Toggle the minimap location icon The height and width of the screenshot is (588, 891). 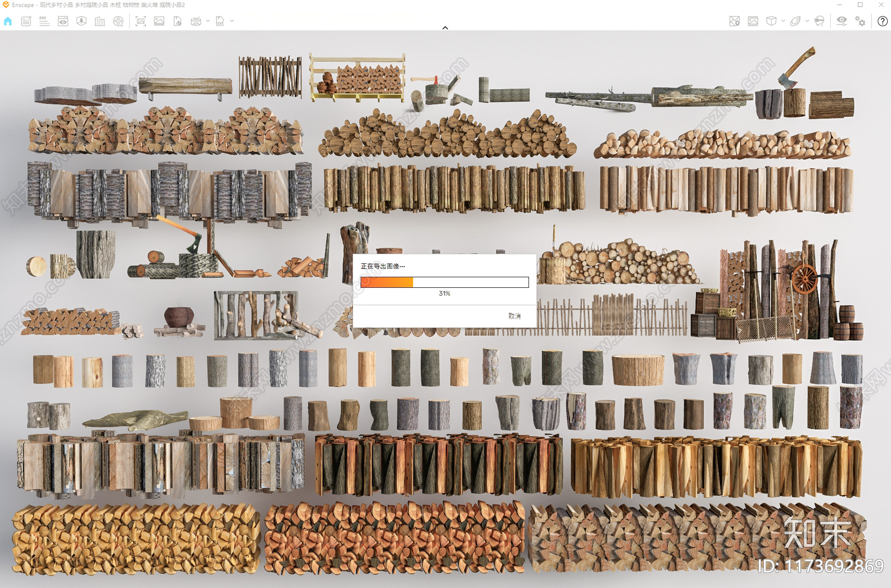point(735,21)
